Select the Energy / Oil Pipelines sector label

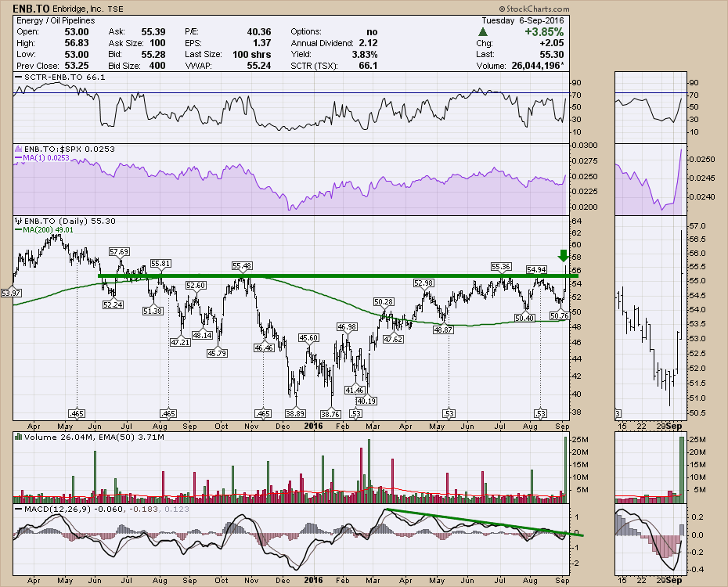(x=56, y=21)
